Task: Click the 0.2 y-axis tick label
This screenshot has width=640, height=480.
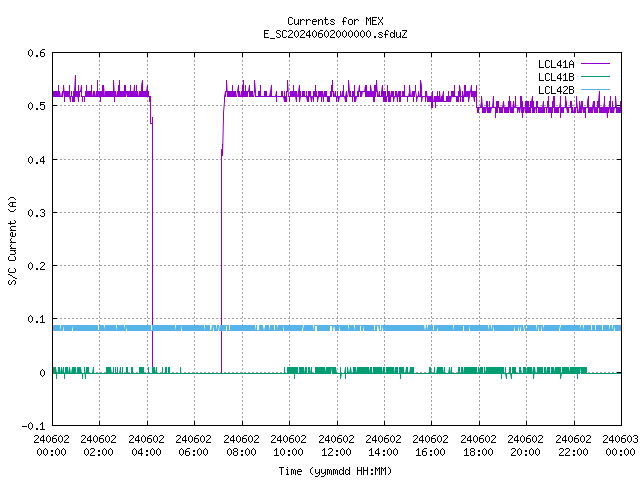Action: [x=36, y=266]
